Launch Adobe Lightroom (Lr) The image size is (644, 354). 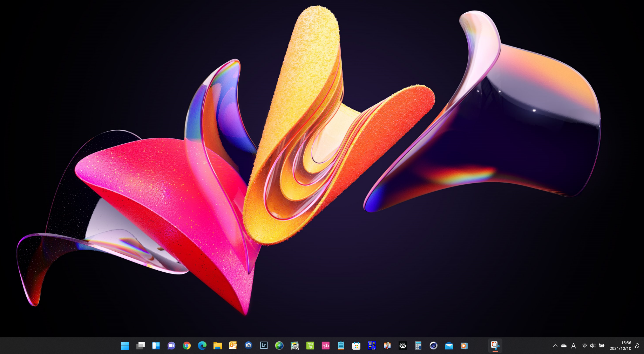[264, 346]
